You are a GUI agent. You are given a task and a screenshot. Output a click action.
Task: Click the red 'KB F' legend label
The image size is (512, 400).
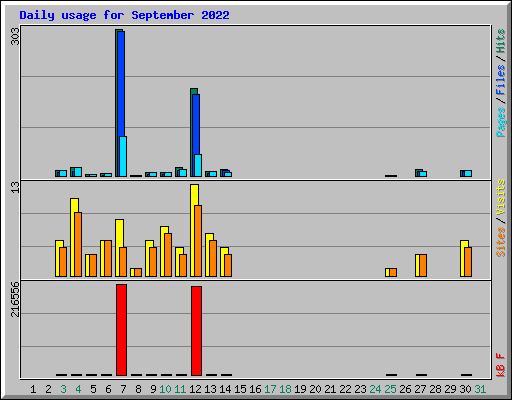500,365
